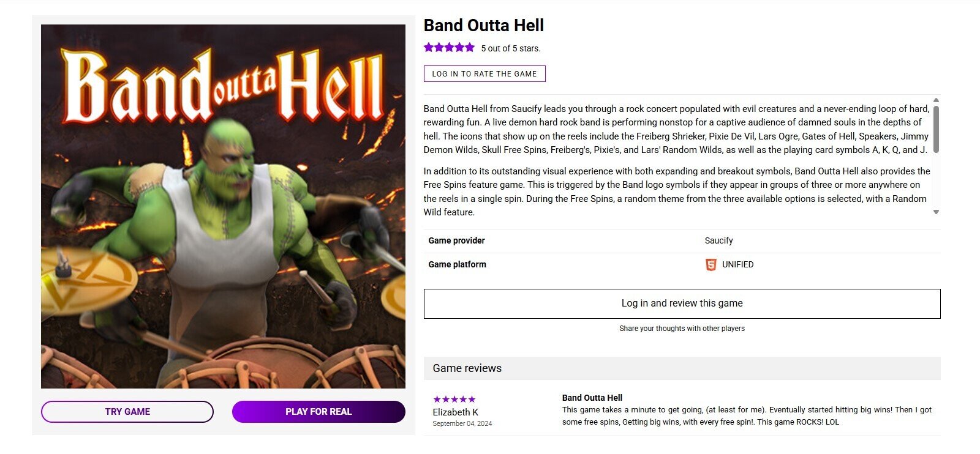Click Elizabeth K's review star rating
This screenshot has width=980, height=454.
(x=454, y=400)
